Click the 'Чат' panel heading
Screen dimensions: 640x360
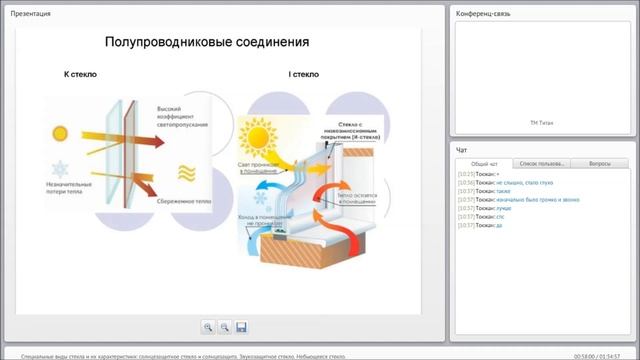pyautogui.click(x=461, y=150)
